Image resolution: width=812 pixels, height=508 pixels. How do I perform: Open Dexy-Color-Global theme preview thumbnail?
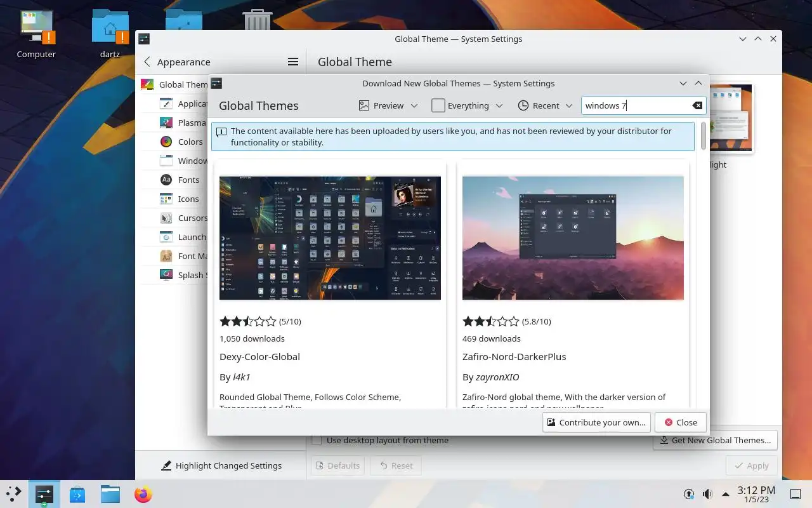pos(330,238)
